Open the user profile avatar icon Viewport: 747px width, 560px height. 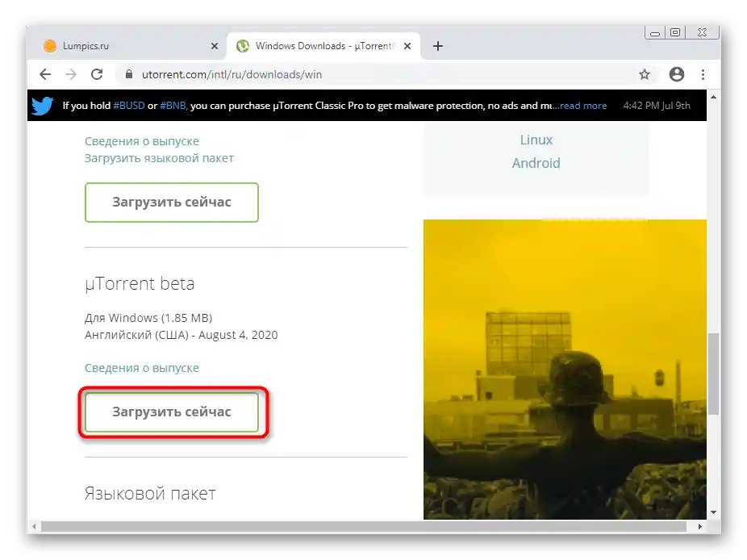(677, 74)
